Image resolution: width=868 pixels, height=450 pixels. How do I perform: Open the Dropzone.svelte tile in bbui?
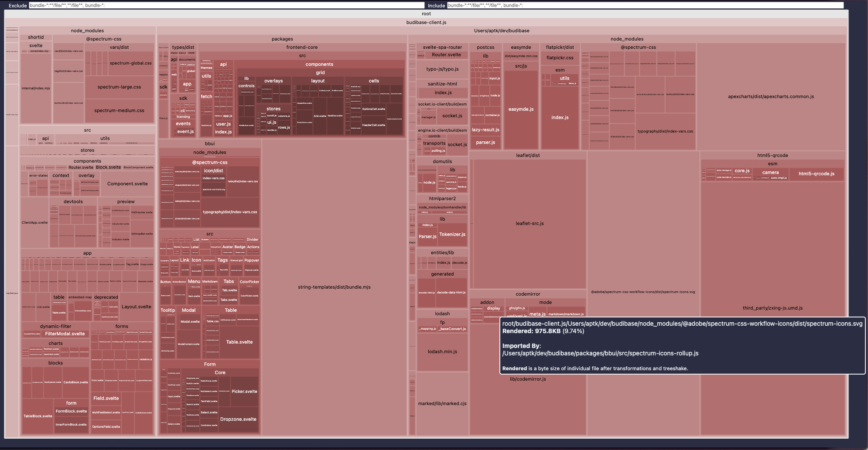tap(238, 419)
